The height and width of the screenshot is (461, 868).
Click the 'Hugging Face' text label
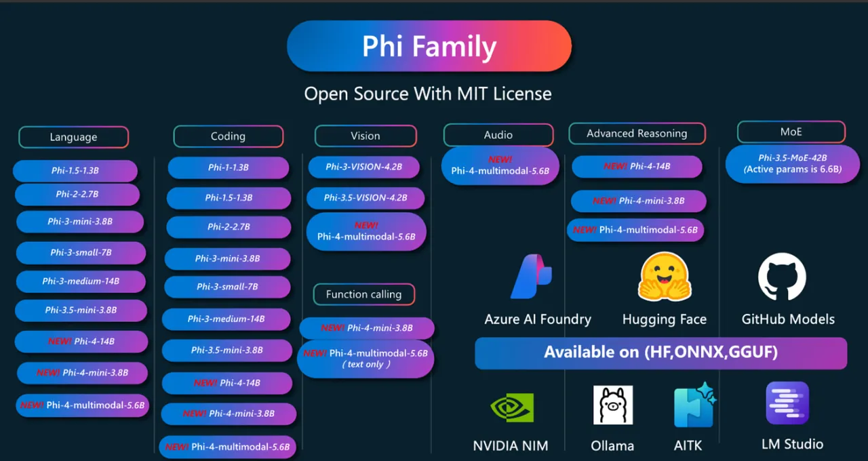coord(665,319)
